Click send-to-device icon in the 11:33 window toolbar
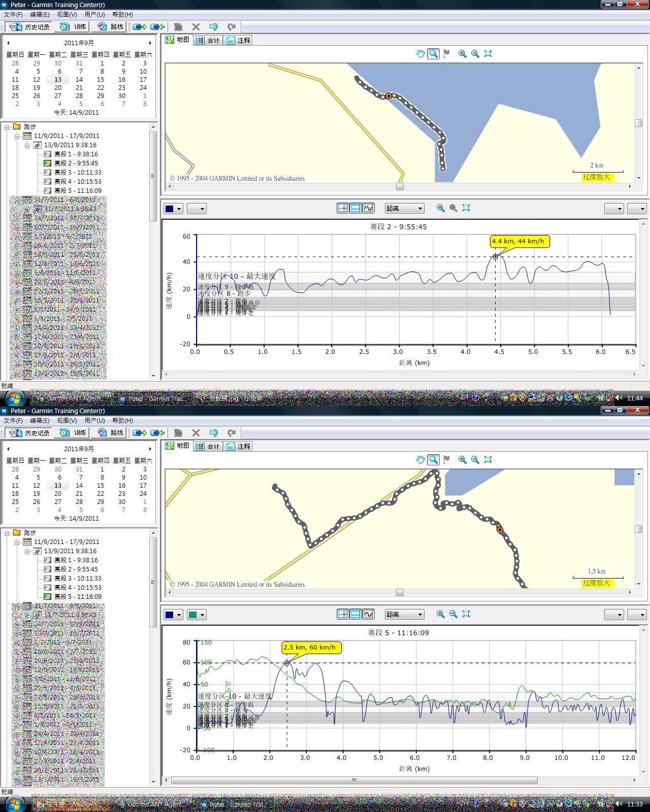 pyautogui.click(x=140, y=433)
